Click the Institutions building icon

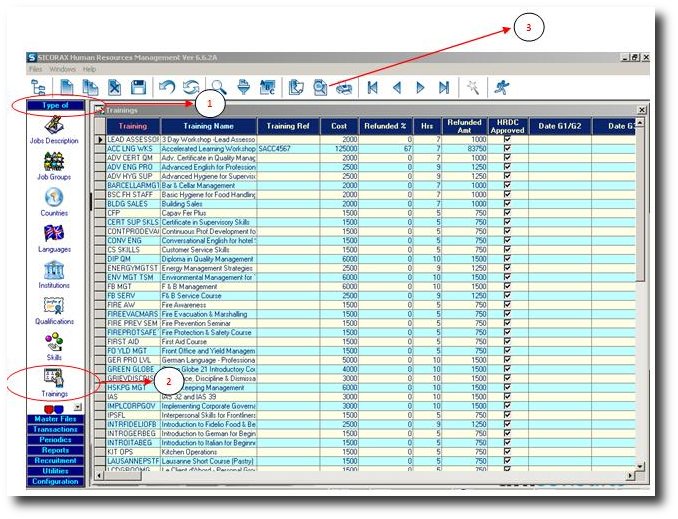pos(54,270)
